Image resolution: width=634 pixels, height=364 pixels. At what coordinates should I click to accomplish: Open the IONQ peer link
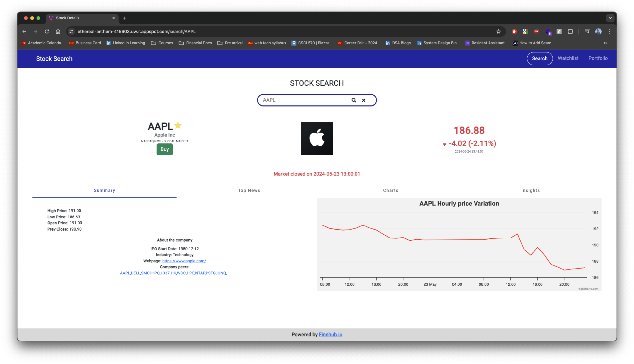[221, 273]
